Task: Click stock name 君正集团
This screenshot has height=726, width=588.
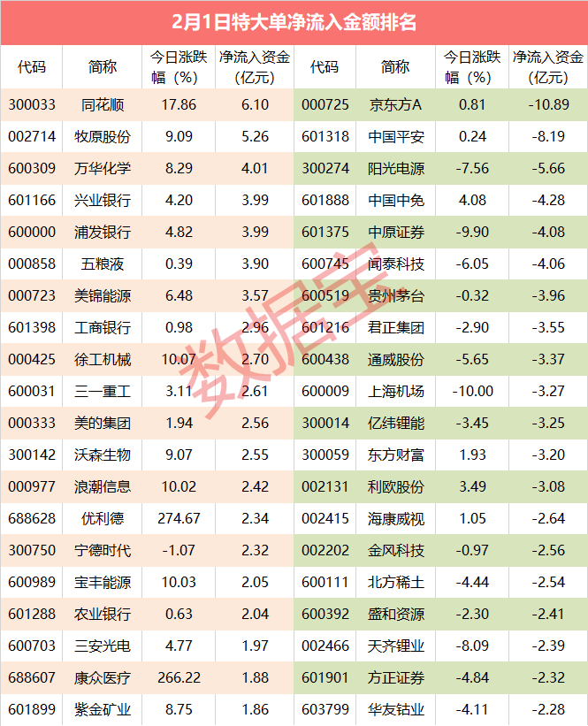Action: point(396,328)
